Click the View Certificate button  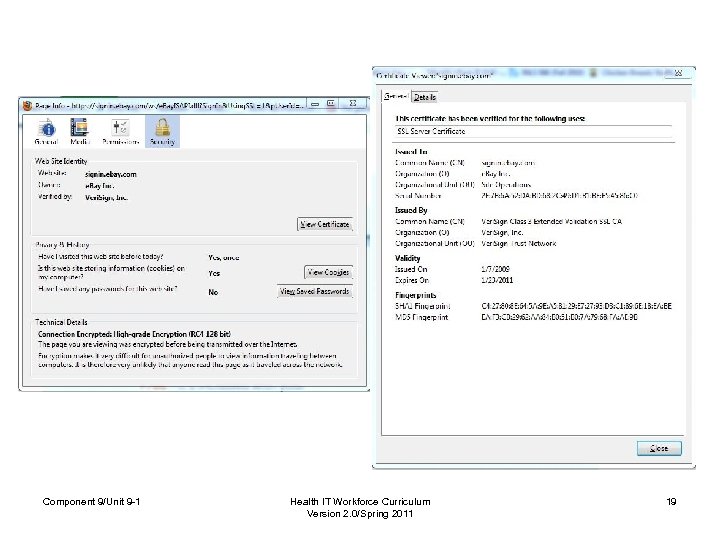325,224
